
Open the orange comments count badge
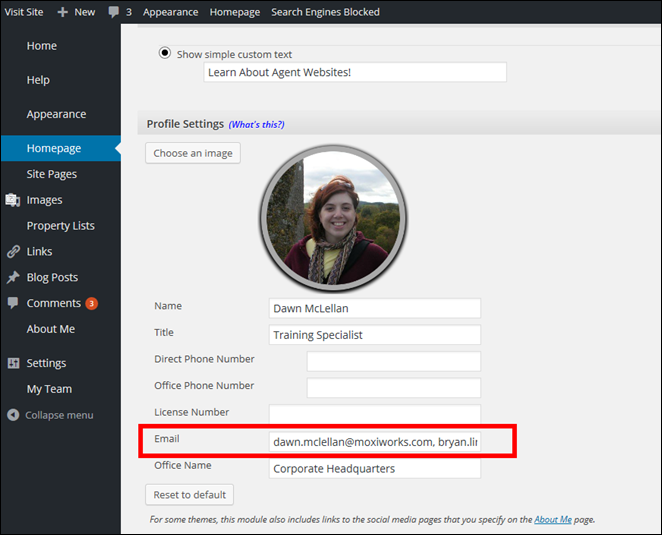91,303
